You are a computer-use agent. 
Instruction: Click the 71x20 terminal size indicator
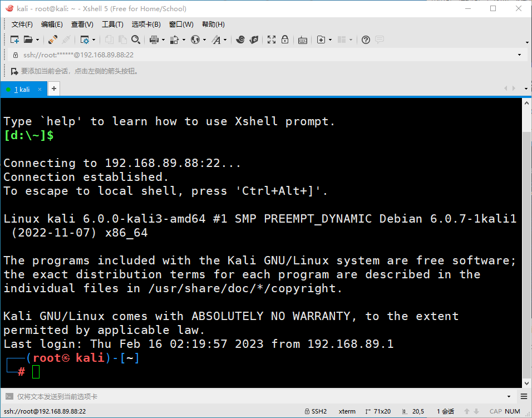pos(378,411)
